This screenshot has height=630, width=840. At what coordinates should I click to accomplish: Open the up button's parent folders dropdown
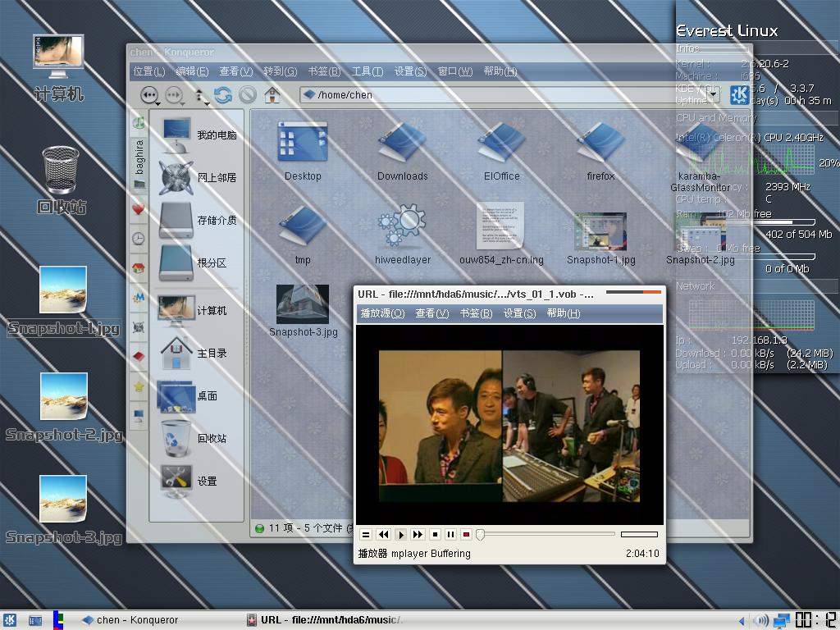207,103
